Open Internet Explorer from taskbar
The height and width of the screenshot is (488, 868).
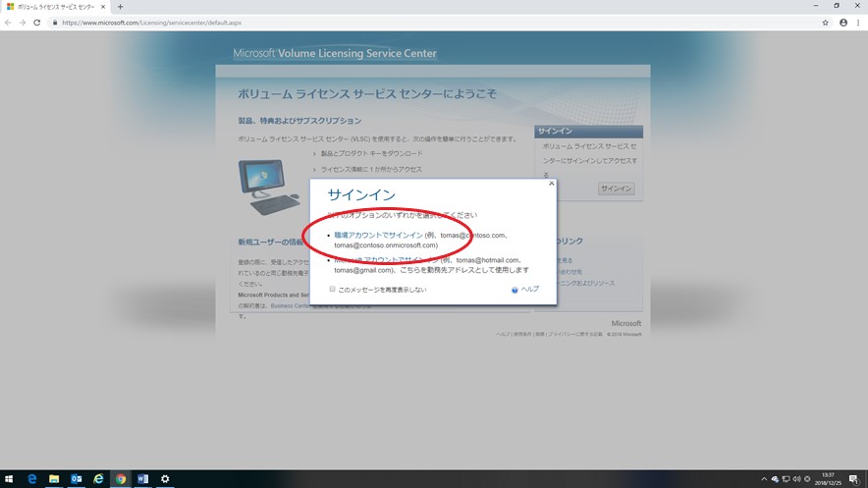(98, 478)
